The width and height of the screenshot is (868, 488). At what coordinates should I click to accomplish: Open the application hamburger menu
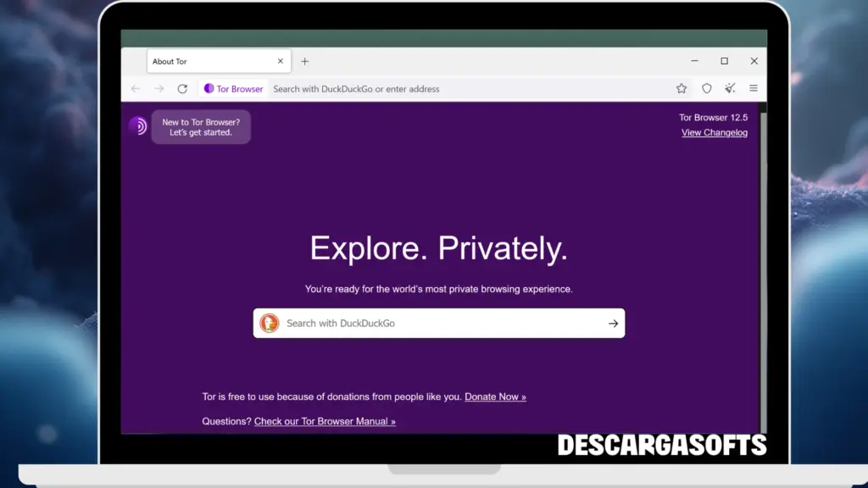tap(754, 88)
